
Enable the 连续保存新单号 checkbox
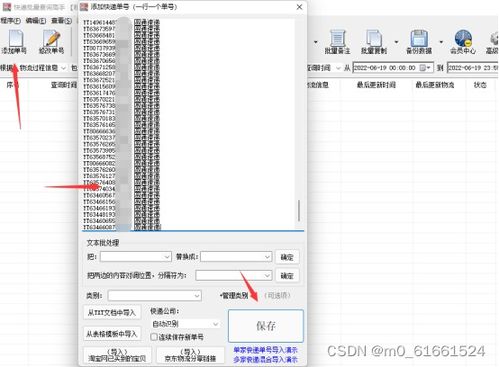154,337
